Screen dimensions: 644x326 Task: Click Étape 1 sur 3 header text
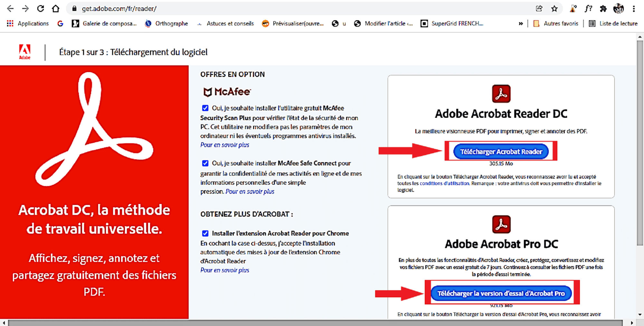[133, 52]
